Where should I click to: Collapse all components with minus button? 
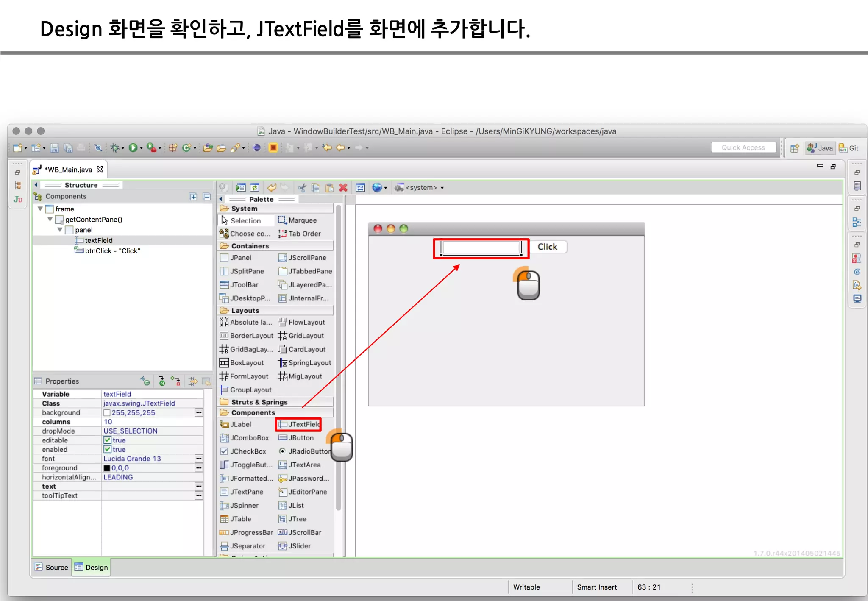point(207,197)
